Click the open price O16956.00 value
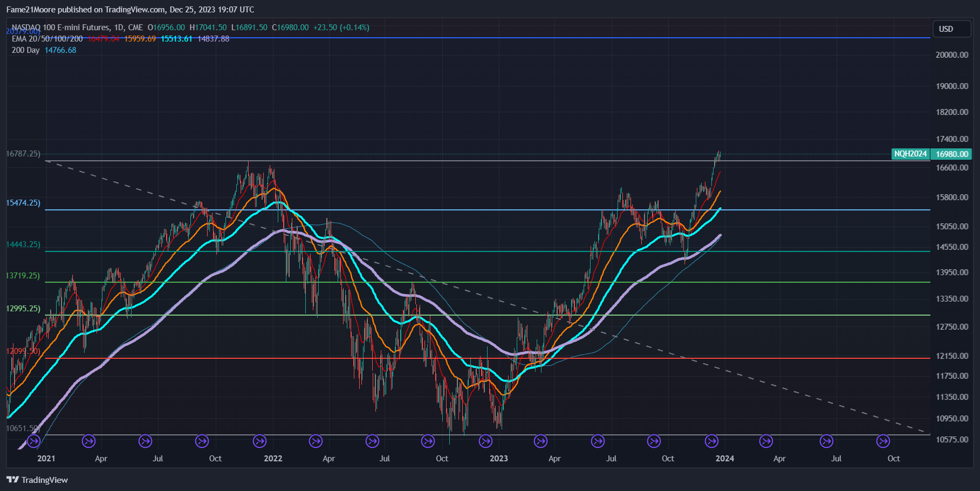 [166, 28]
